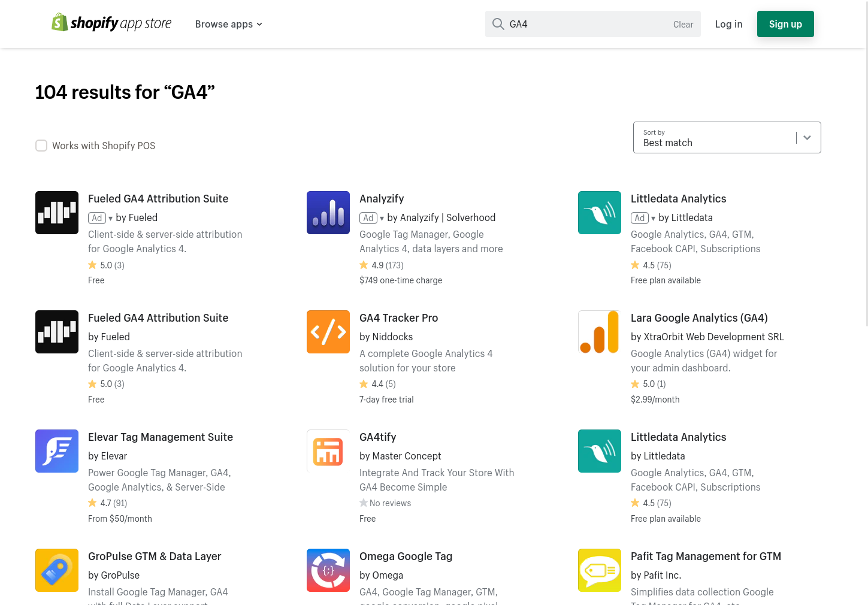Click the Log in link
This screenshot has height=605, width=868.
[x=728, y=24]
